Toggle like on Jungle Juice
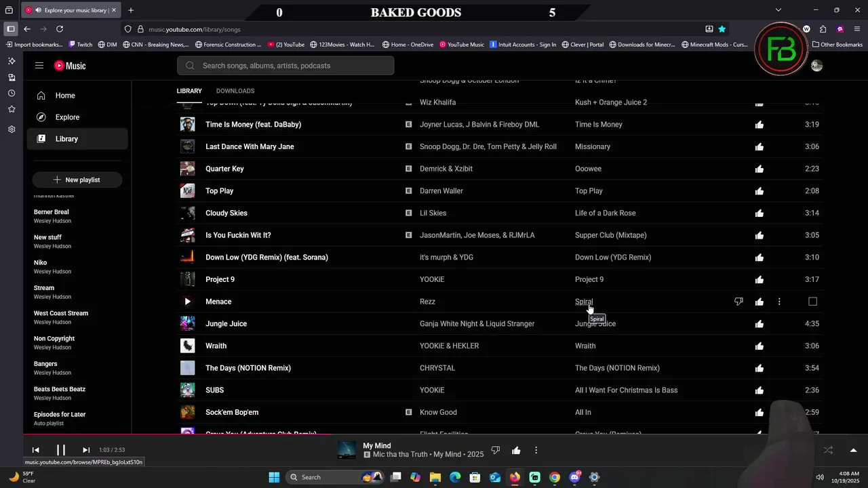The width and height of the screenshot is (868, 488). (x=759, y=324)
